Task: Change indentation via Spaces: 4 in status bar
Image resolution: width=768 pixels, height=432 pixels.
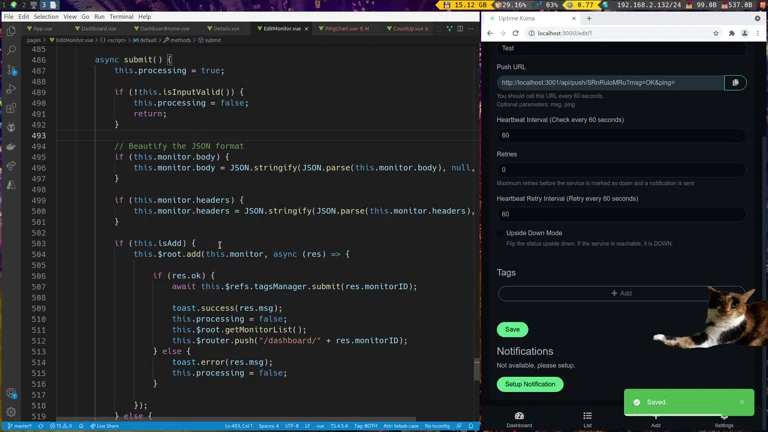Action: pos(269,426)
